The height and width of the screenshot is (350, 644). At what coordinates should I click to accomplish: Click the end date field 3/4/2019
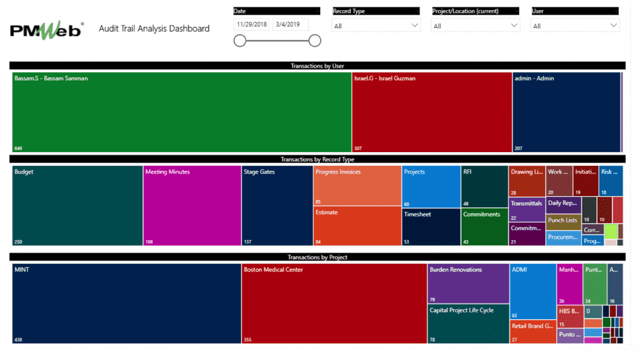pyautogui.click(x=290, y=25)
